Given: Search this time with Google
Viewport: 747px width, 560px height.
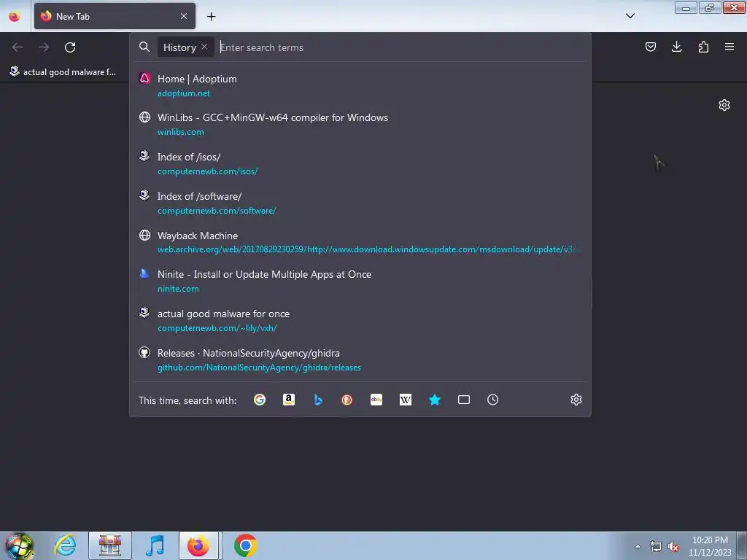Looking at the screenshot, I should point(260,400).
